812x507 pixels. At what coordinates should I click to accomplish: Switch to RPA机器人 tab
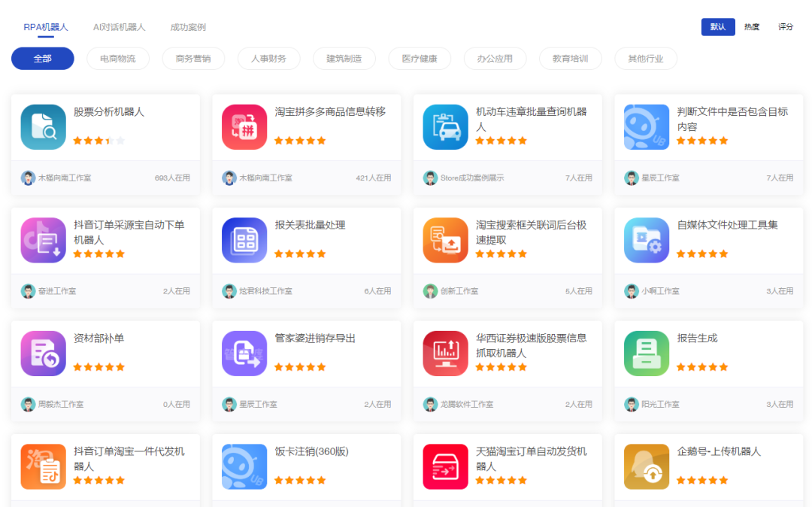coord(46,27)
